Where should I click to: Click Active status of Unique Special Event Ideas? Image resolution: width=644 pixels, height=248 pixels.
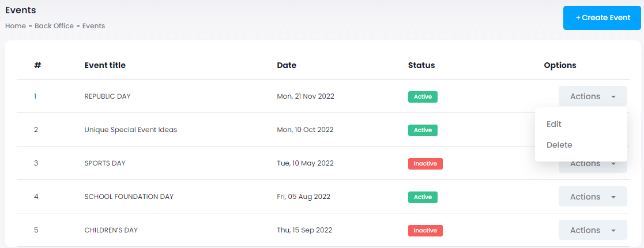pyautogui.click(x=423, y=130)
